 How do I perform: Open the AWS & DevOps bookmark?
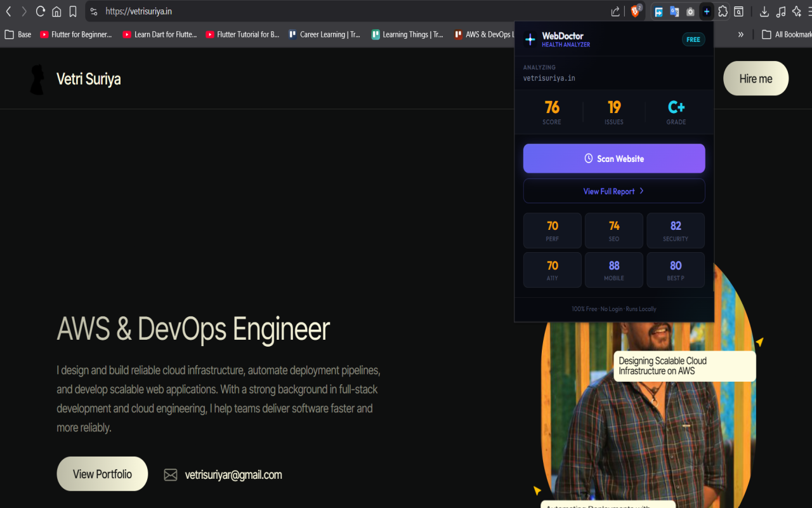coord(484,34)
